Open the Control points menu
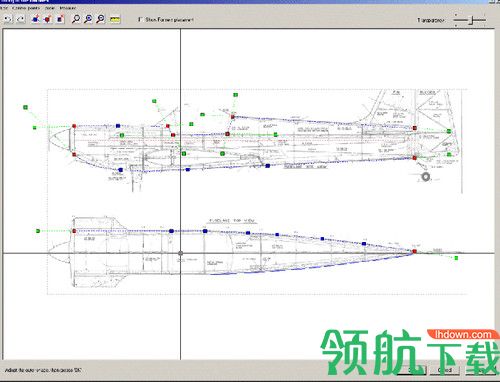The image size is (500, 382). click(x=26, y=8)
